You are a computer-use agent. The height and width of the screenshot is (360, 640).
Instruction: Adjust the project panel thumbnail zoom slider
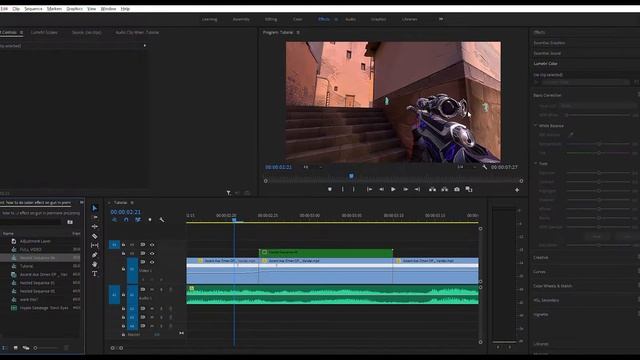[36, 348]
